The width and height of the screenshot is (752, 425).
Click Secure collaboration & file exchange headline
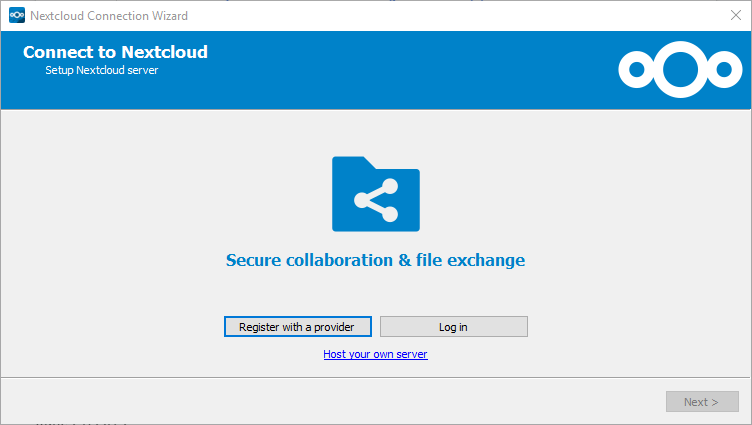[376, 260]
